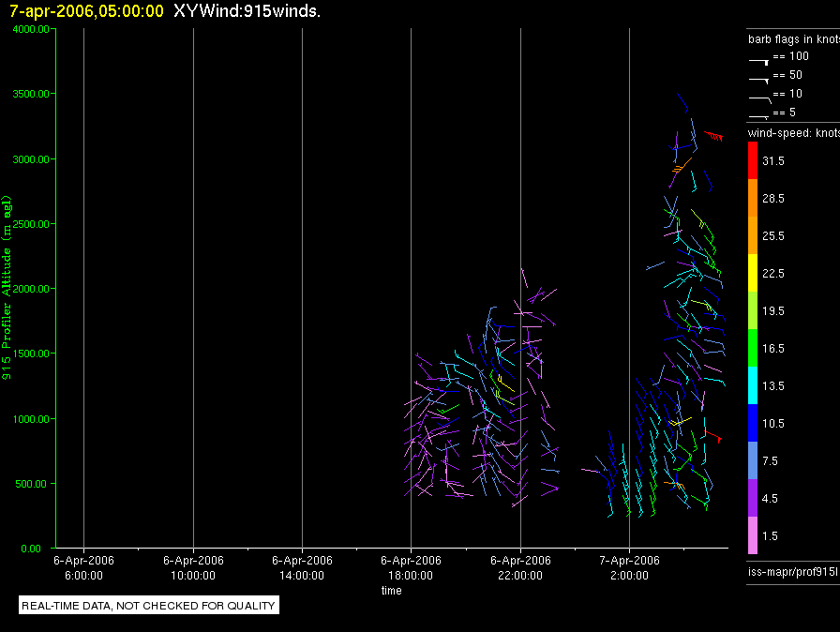
Task: Click the red wind barb near 900 m
Action: pos(714,437)
